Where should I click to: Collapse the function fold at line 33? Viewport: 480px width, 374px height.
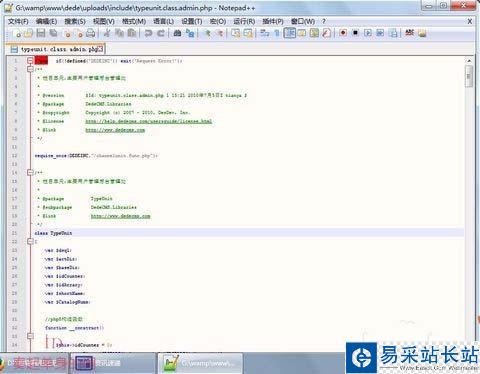(x=30, y=336)
